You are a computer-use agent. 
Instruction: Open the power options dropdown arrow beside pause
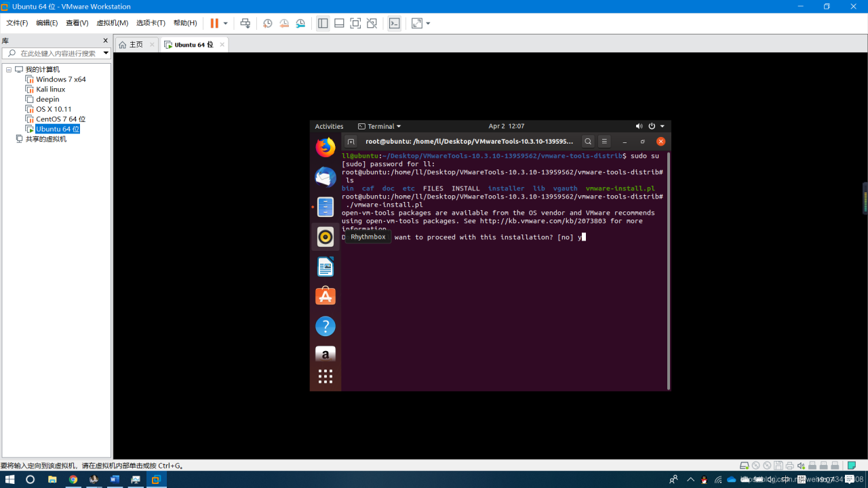[226, 23]
